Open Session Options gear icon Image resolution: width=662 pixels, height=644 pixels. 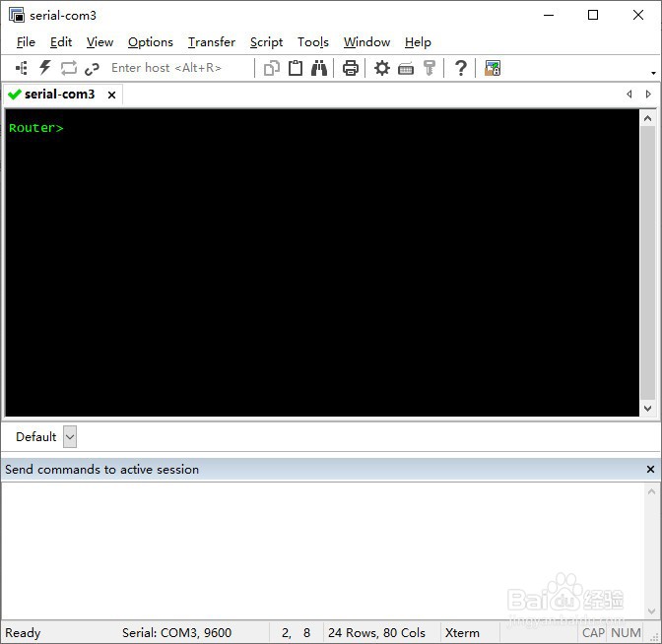point(381,68)
